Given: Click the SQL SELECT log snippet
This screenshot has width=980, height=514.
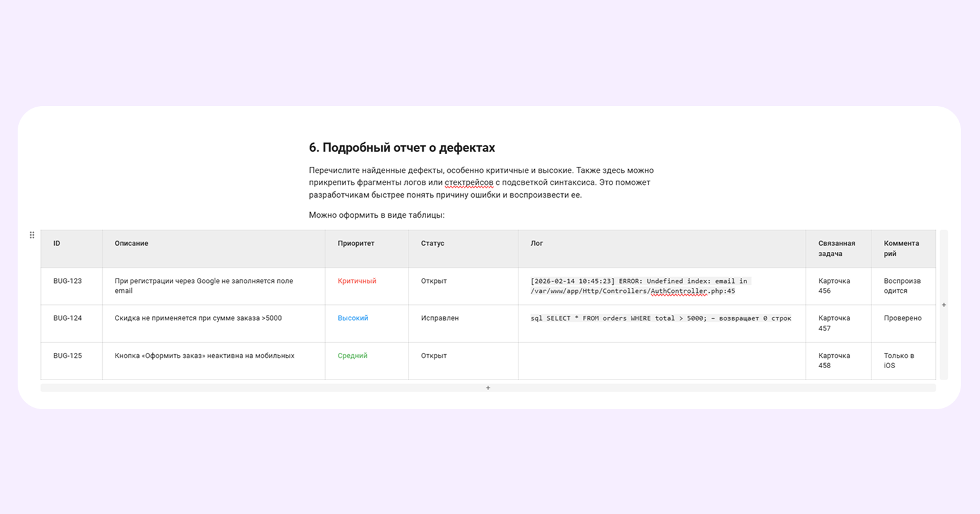Looking at the screenshot, I should pyautogui.click(x=660, y=318).
